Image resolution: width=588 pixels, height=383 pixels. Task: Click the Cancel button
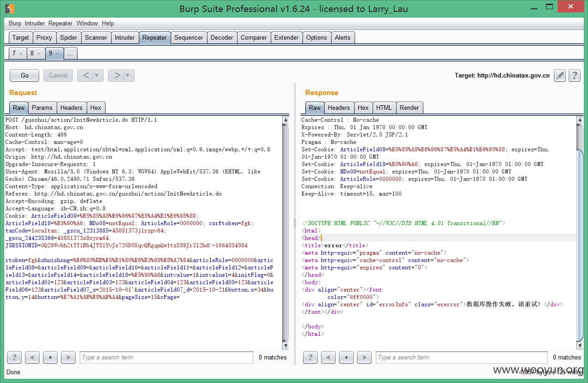pyautogui.click(x=58, y=75)
